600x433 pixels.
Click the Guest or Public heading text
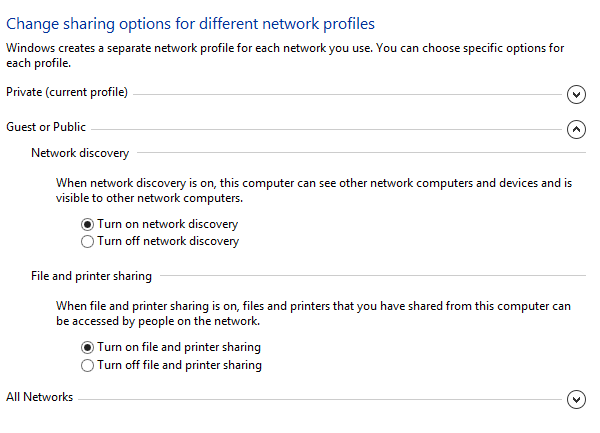tap(46, 127)
